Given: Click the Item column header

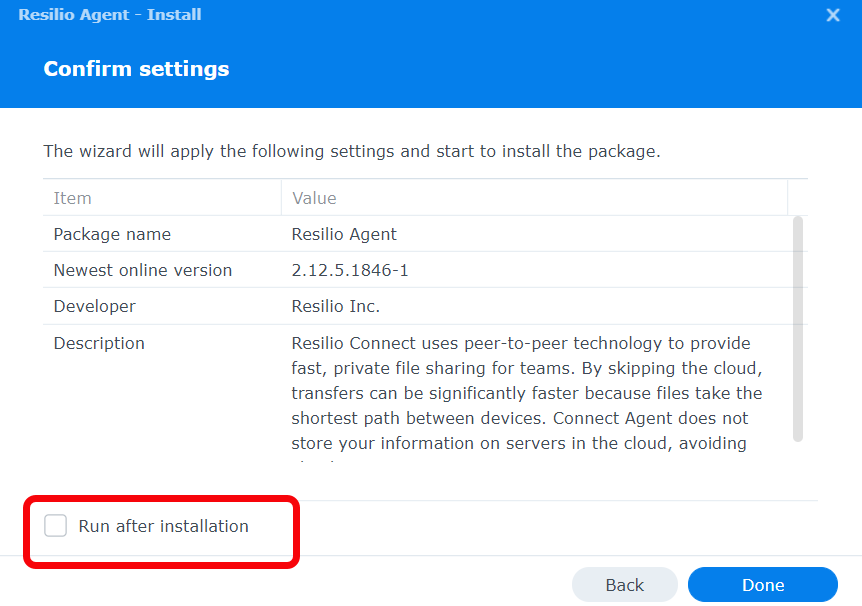Looking at the screenshot, I should (x=162, y=198).
